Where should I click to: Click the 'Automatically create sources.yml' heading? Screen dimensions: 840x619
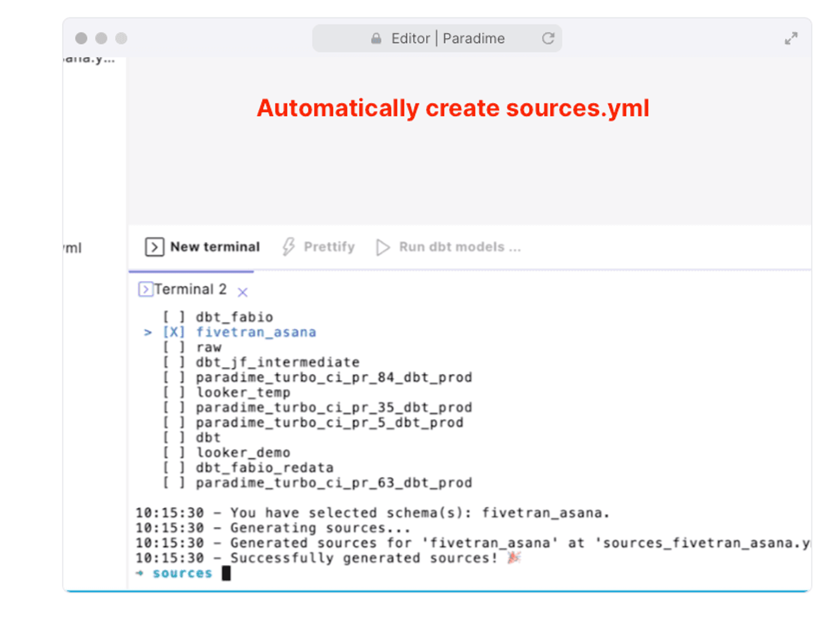click(x=453, y=108)
